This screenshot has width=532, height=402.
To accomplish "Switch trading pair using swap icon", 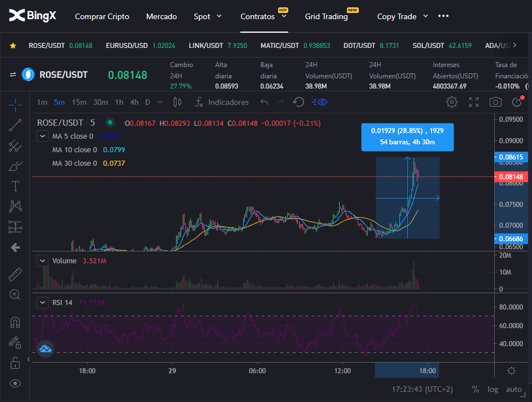I will pyautogui.click(x=13, y=74).
